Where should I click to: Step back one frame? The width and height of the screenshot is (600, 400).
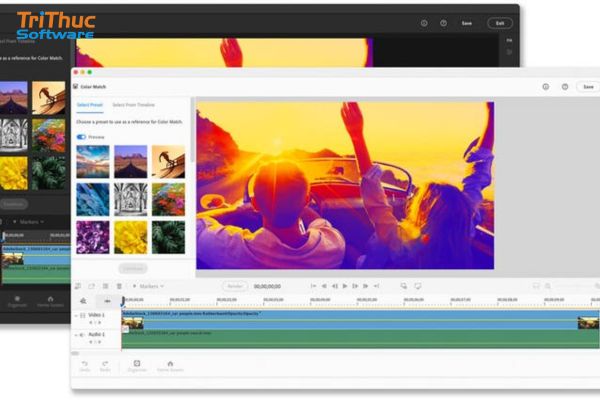pos(334,286)
